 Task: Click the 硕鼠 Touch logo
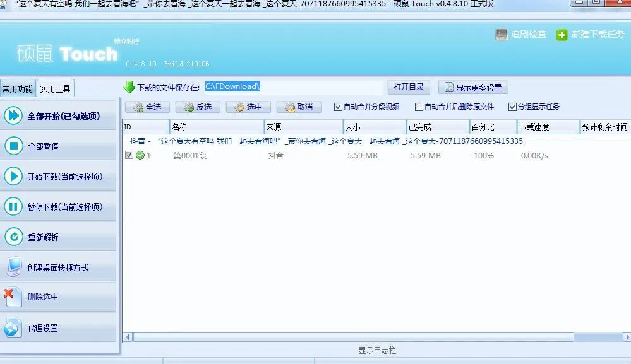pyautogui.click(x=67, y=54)
